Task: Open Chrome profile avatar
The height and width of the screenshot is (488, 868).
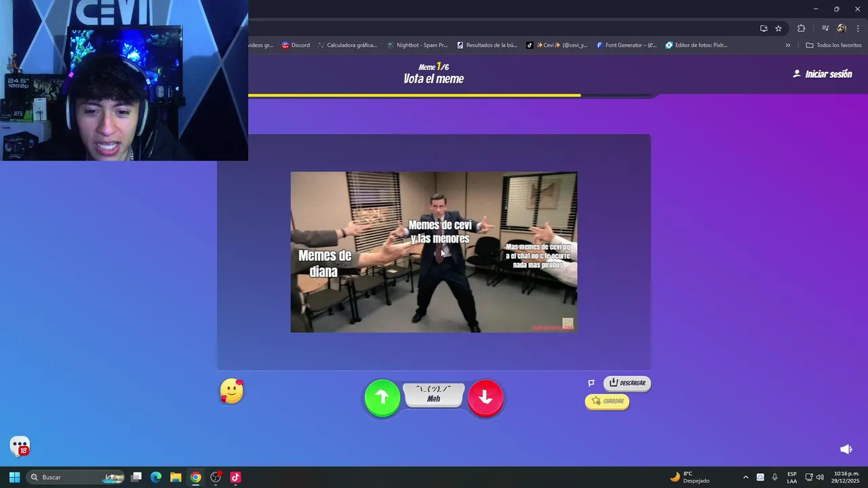Action: pyautogui.click(x=842, y=28)
